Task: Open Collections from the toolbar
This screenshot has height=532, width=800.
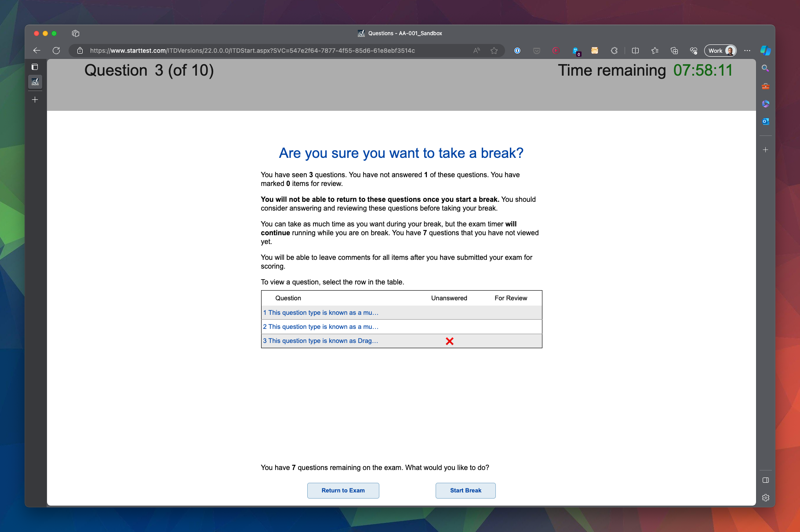Action: coord(674,51)
